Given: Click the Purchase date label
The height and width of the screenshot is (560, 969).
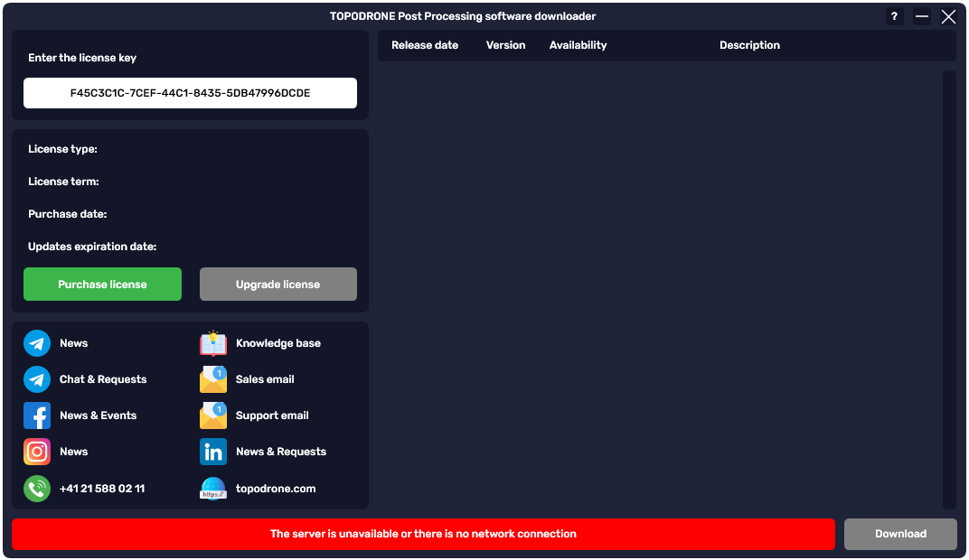Looking at the screenshot, I should [68, 214].
